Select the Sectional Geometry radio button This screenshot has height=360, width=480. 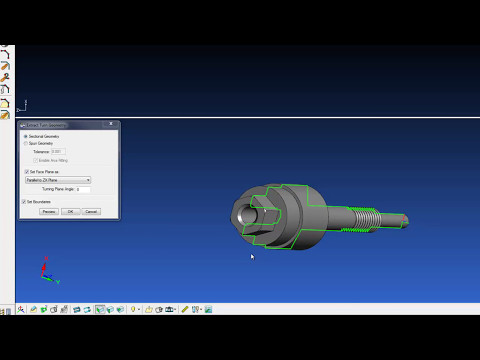[x=26, y=136]
